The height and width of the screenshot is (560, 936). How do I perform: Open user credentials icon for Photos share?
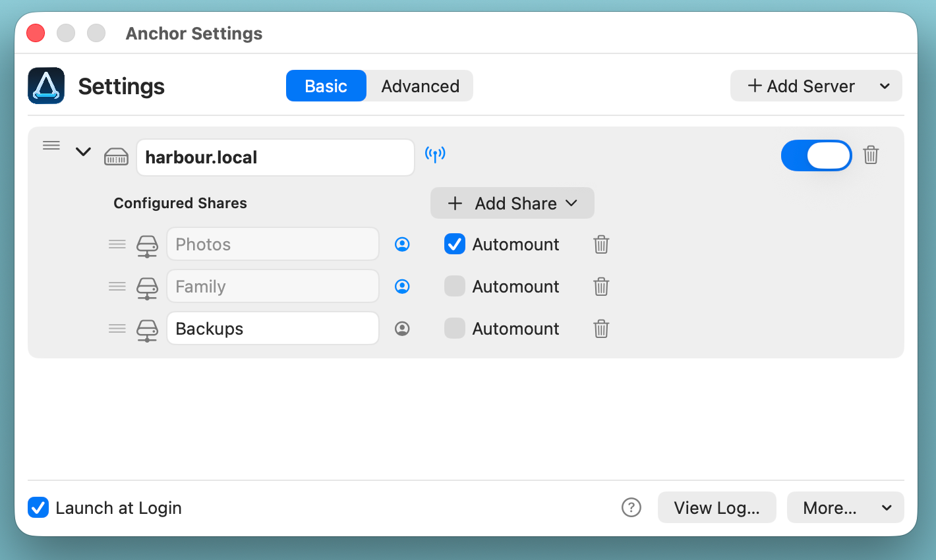pos(402,244)
